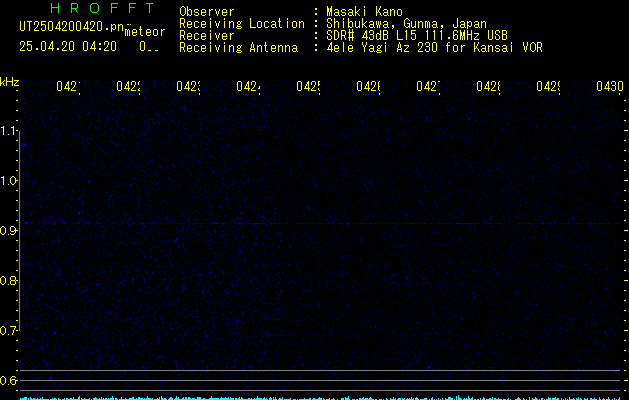The width and height of the screenshot is (629, 400).
Task: Click the kHz axis unit label
Action: click(10, 82)
